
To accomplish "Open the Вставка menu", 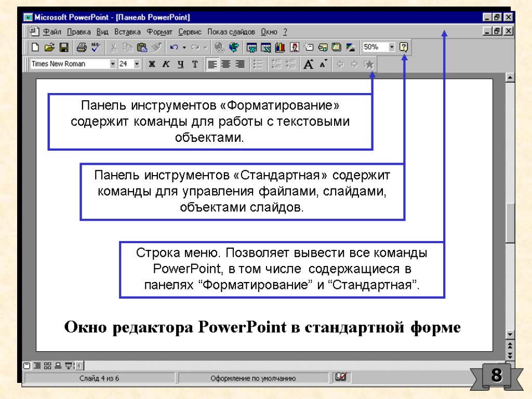I will tap(127, 32).
